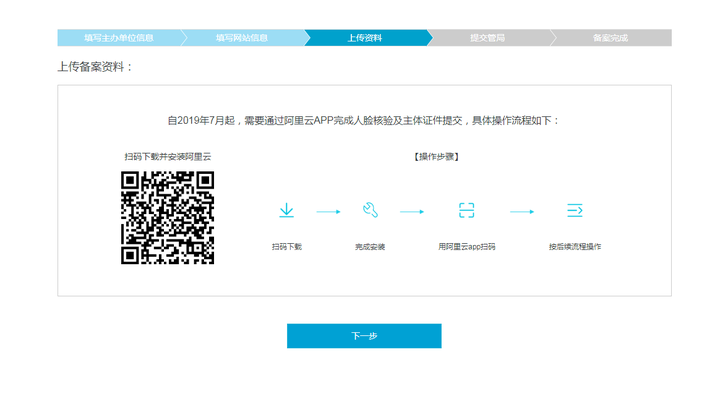Click the scan frame icon
This screenshot has height=396, width=720.
[467, 210]
